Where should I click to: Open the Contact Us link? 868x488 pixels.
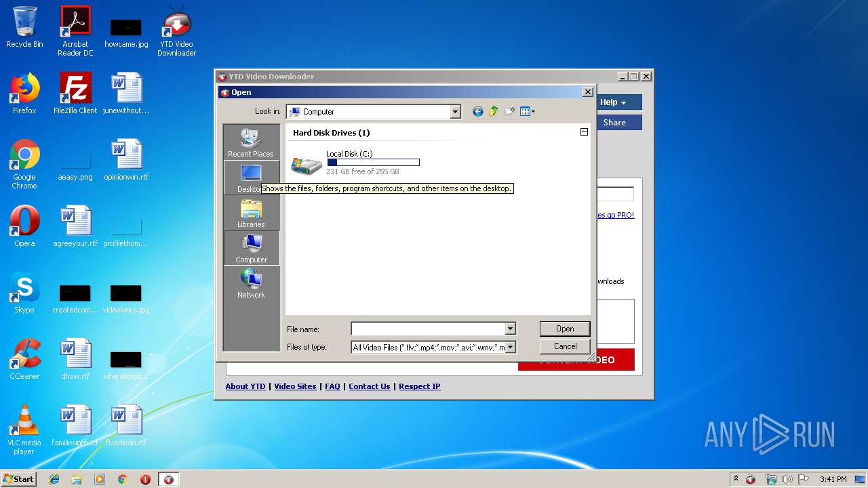(x=370, y=386)
